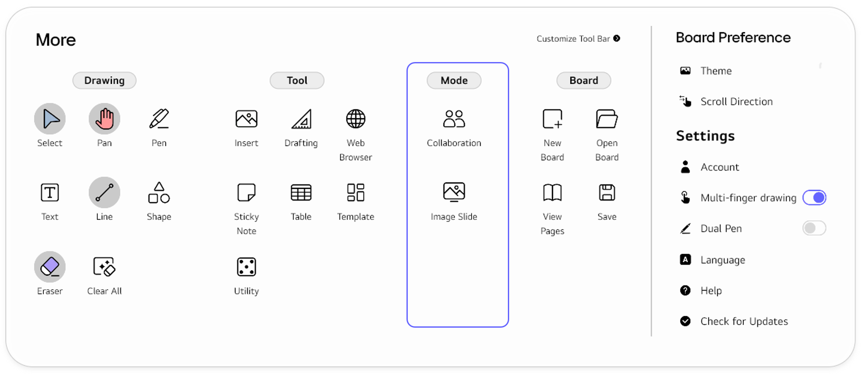Viewport: 868px width, 374px height.
Task: Choose the Select arrow tool
Action: [50, 119]
